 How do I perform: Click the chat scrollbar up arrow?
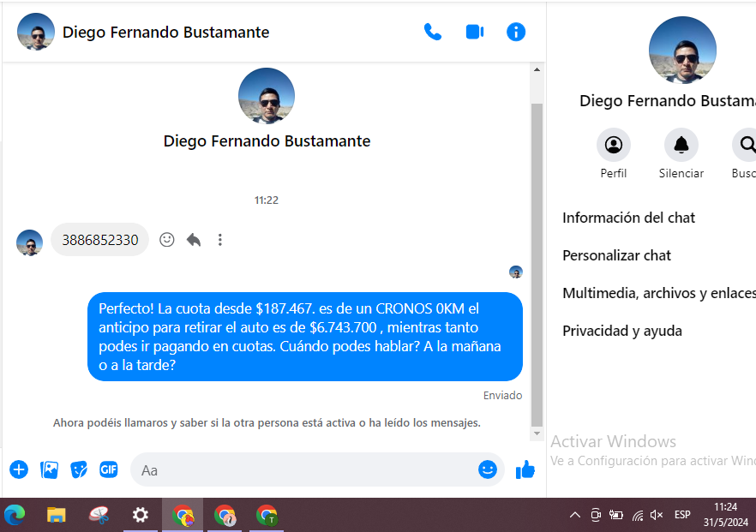click(537, 70)
